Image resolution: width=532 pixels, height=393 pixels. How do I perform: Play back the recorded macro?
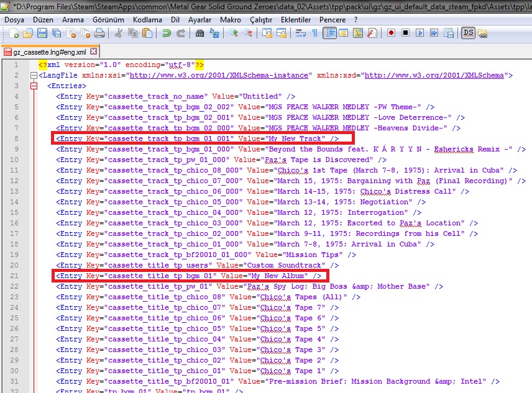[420, 33]
